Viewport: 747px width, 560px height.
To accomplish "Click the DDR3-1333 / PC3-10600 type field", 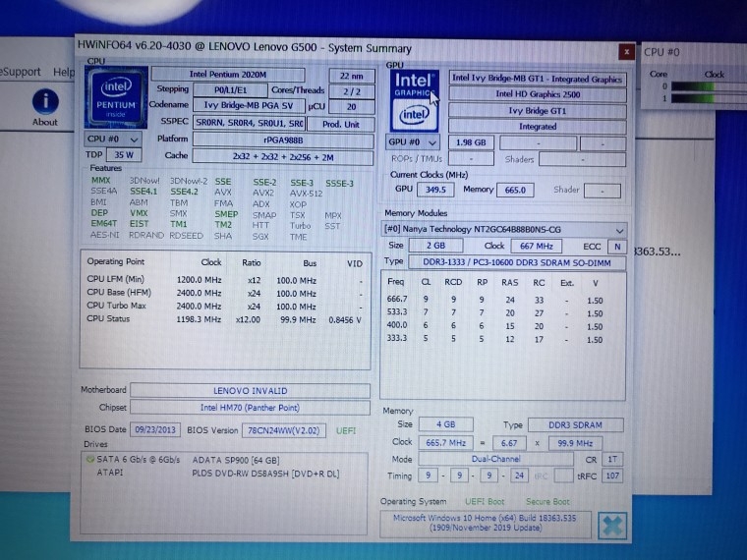I will pyautogui.click(x=516, y=262).
